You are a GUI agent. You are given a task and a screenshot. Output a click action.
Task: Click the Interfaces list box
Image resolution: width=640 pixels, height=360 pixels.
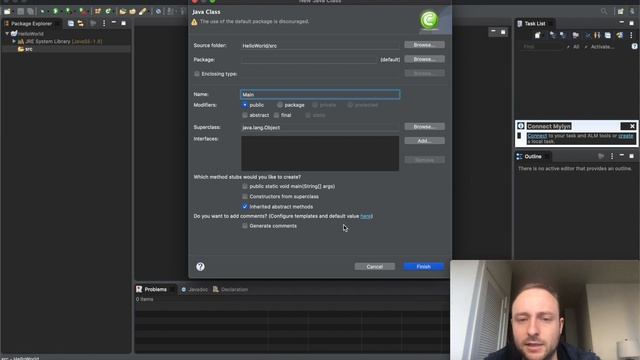pos(320,153)
